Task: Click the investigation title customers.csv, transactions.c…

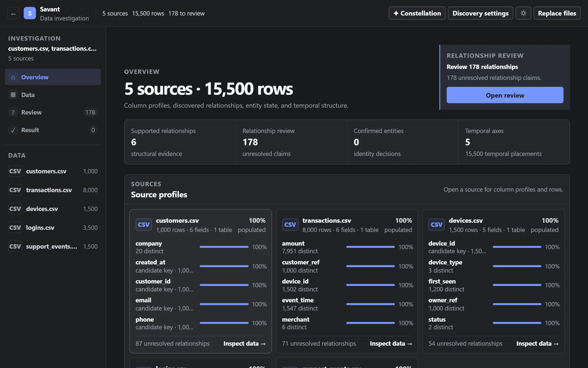Action: coord(52,49)
